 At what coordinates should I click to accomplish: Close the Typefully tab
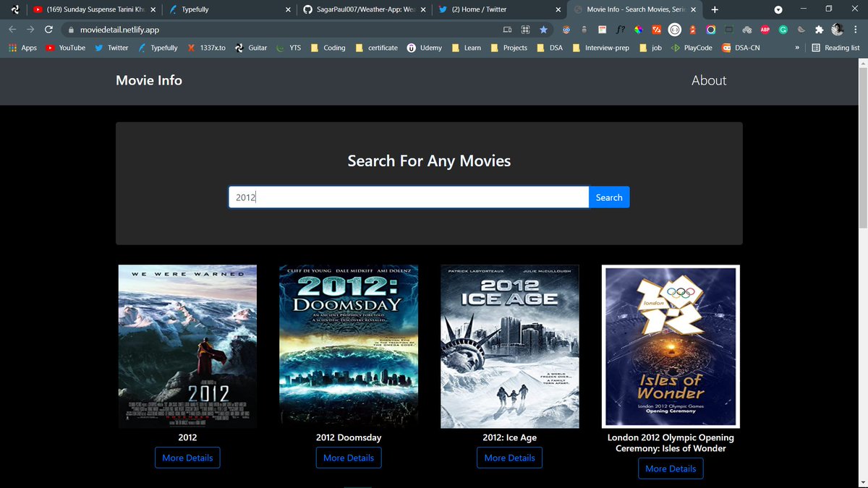click(x=288, y=9)
